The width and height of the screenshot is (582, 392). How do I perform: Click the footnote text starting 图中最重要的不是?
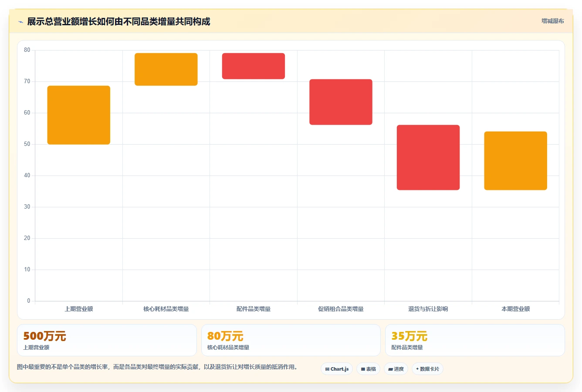(x=157, y=367)
